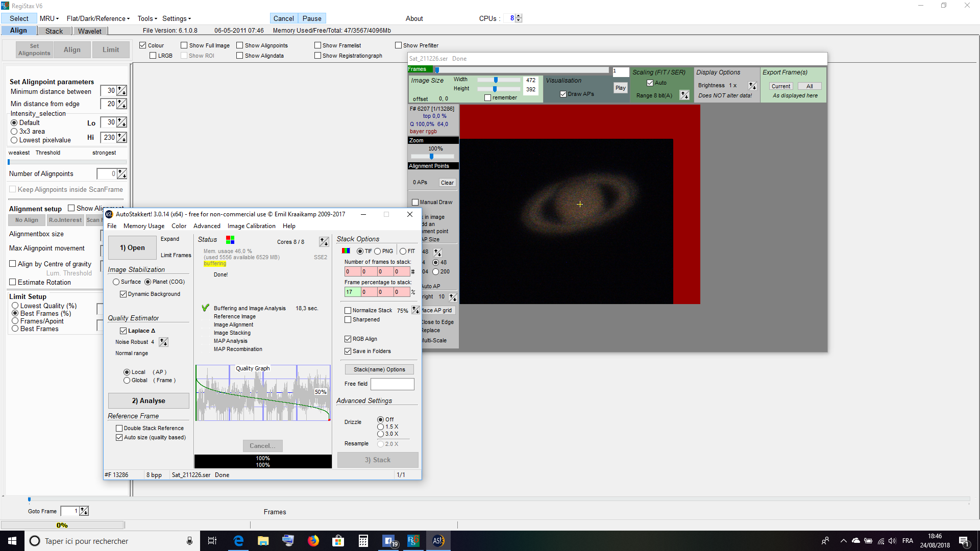Screen dimensions: 980x551
Task: Click the Free field text box
Action: (392, 384)
